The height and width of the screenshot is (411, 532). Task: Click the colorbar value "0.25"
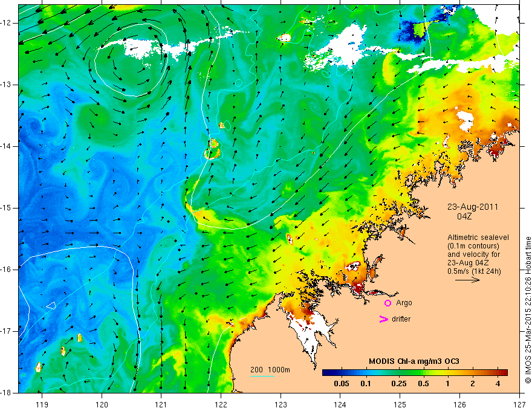coord(398,384)
